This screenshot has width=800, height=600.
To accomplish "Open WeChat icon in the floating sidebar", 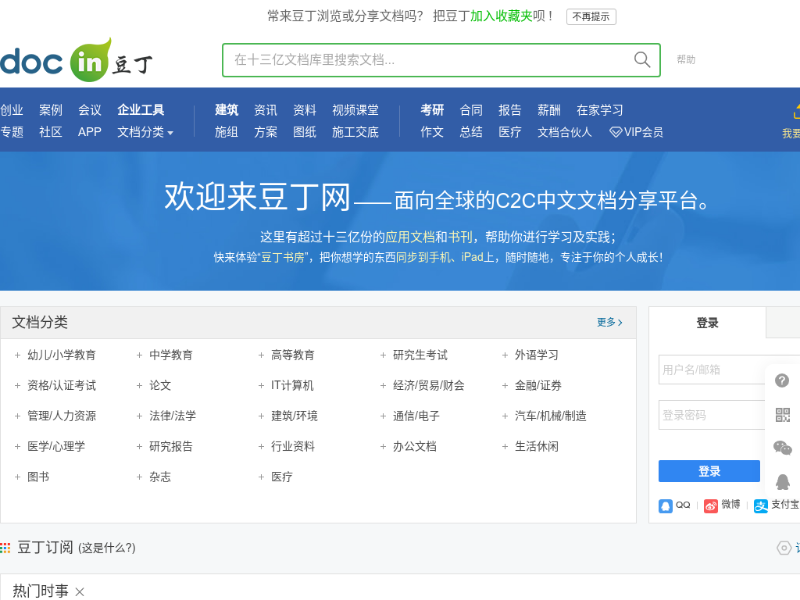I will click(x=783, y=448).
